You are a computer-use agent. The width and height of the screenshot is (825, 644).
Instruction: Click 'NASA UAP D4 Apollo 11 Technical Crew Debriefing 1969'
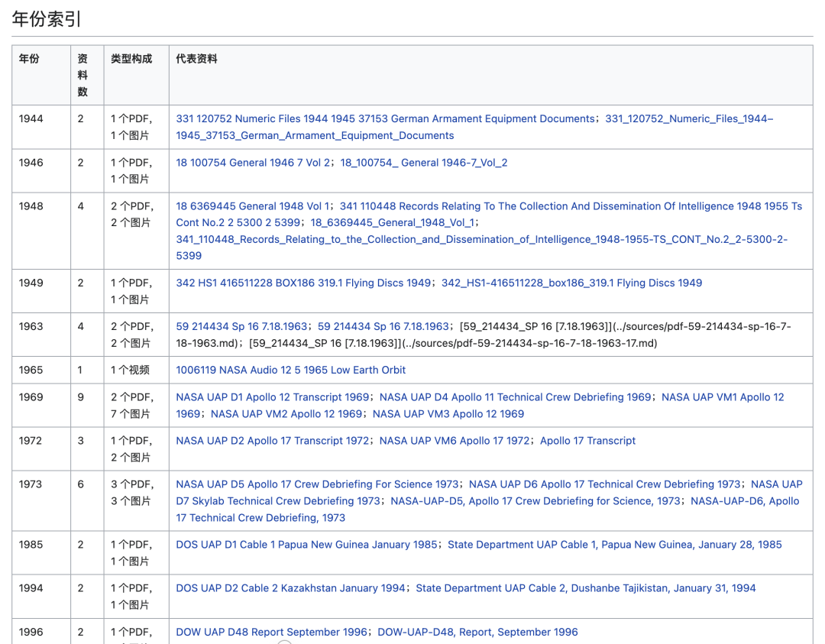tap(515, 397)
